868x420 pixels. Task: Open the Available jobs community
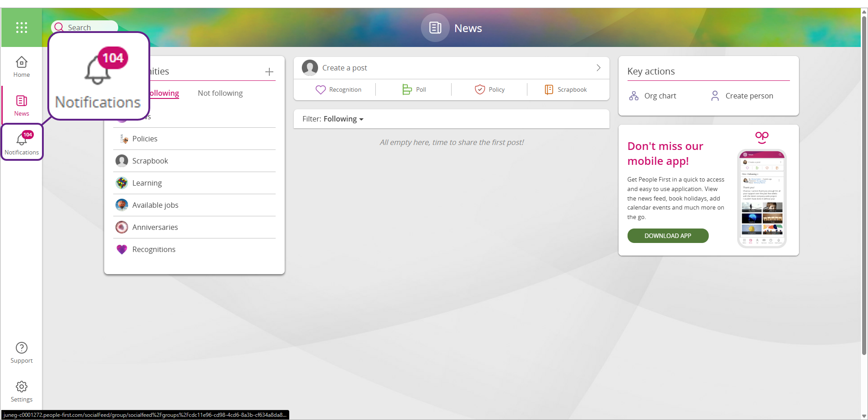click(x=155, y=205)
